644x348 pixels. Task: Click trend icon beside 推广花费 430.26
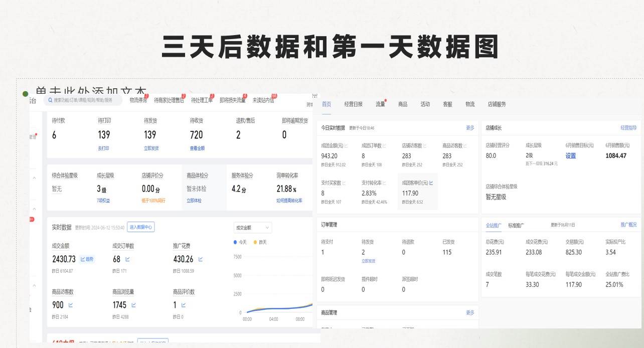pos(201,259)
